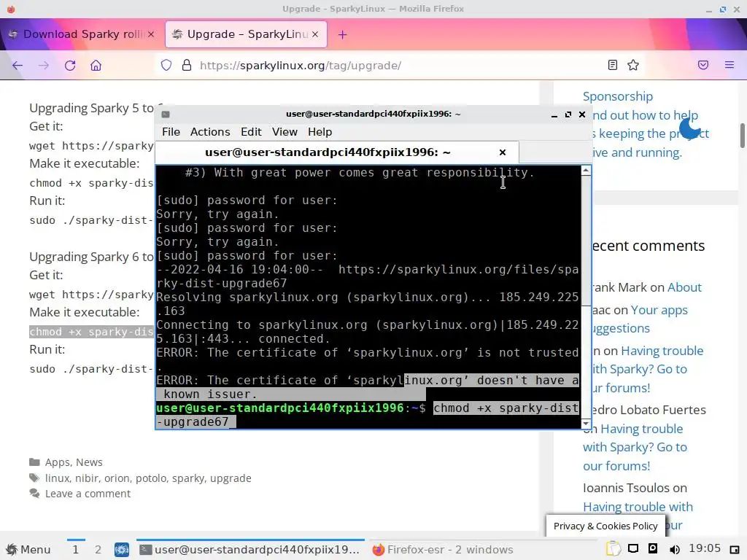This screenshot has width=747, height=560.
Task: Open the About link in recent comments
Action: coord(684,287)
